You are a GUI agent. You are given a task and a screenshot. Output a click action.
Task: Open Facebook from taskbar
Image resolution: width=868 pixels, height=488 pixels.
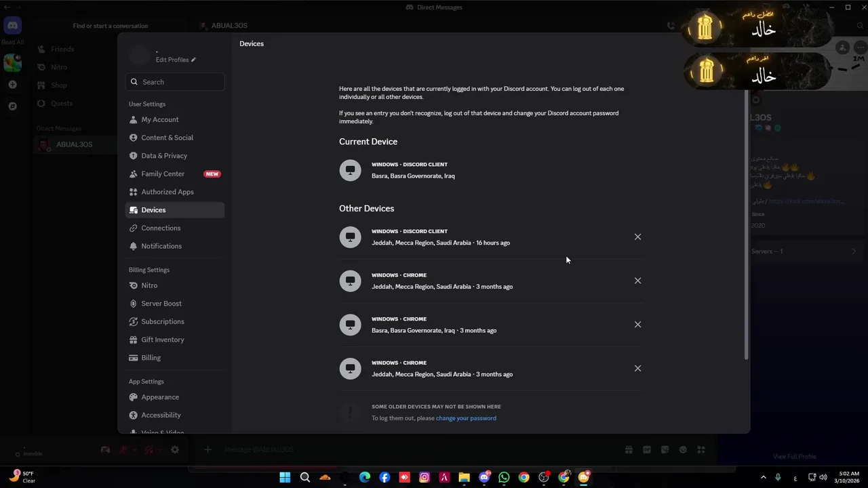coord(384,477)
